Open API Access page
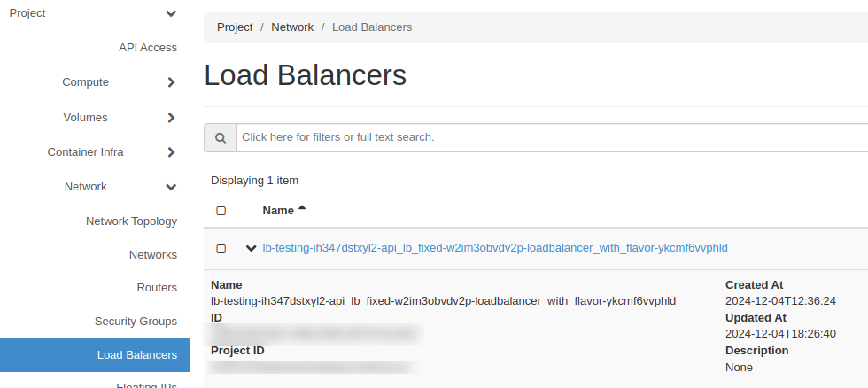The width and height of the screenshot is (868, 388). point(148,48)
